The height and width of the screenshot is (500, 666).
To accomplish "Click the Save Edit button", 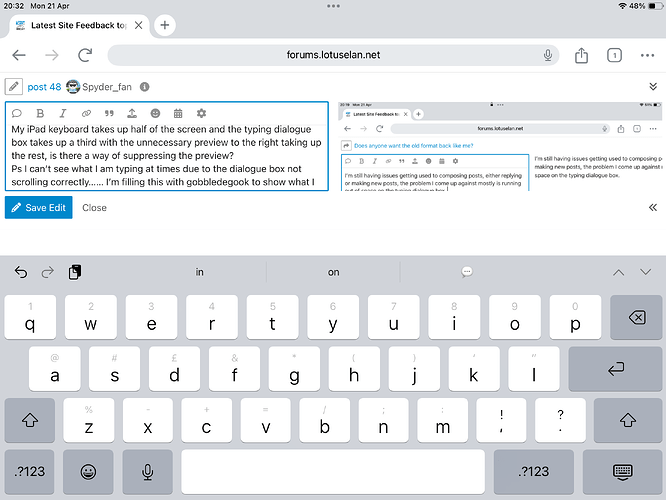I will point(39,208).
